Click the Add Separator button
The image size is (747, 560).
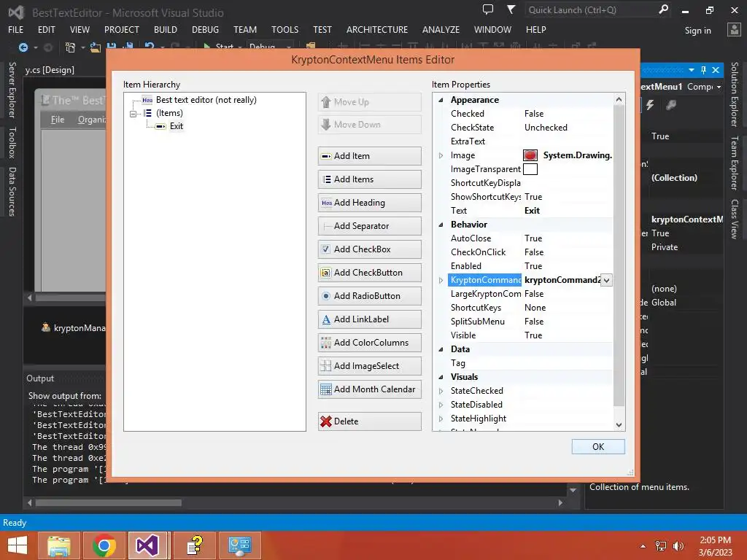[x=369, y=226]
